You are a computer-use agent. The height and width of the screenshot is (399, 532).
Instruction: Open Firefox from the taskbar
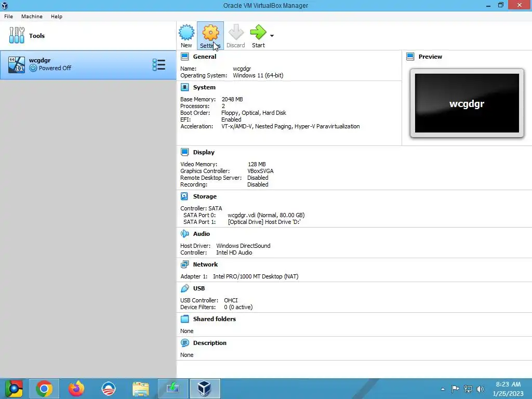pos(76,389)
